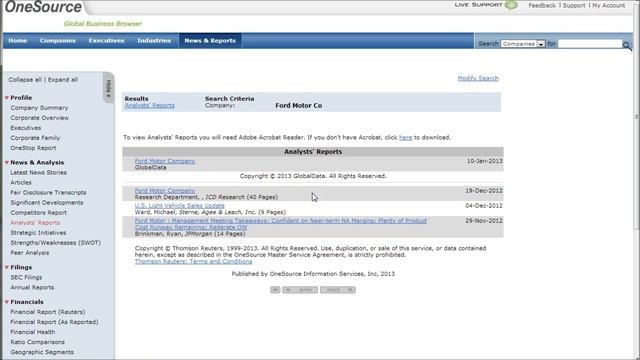This screenshot has height=360, width=640.
Task: Open Company Summary
Action: pyautogui.click(x=39, y=108)
